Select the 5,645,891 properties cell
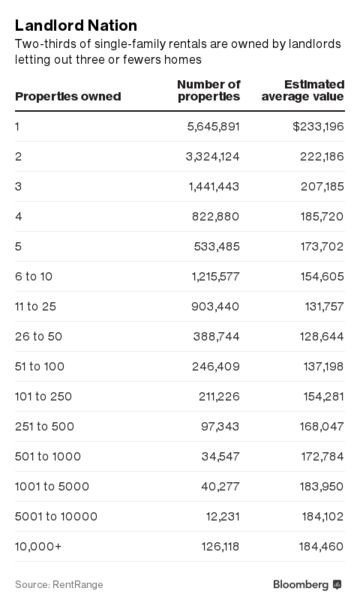Viewport: 360px width, 606px height. pyautogui.click(x=213, y=126)
